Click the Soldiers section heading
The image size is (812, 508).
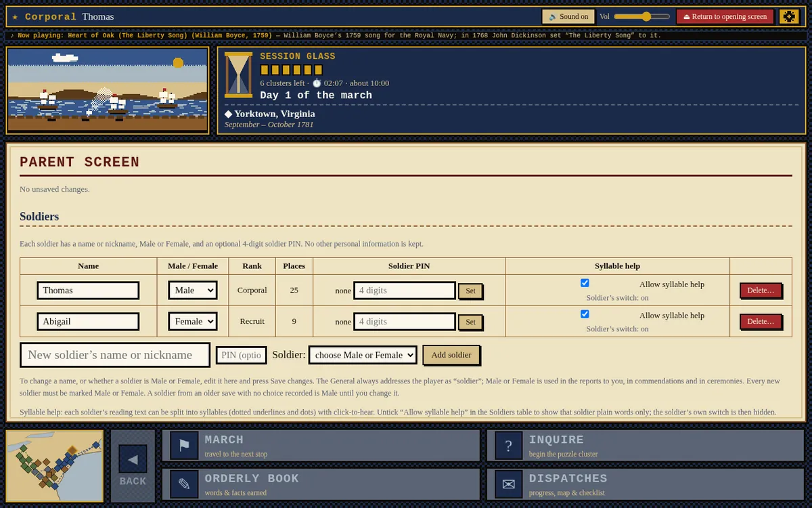point(39,217)
